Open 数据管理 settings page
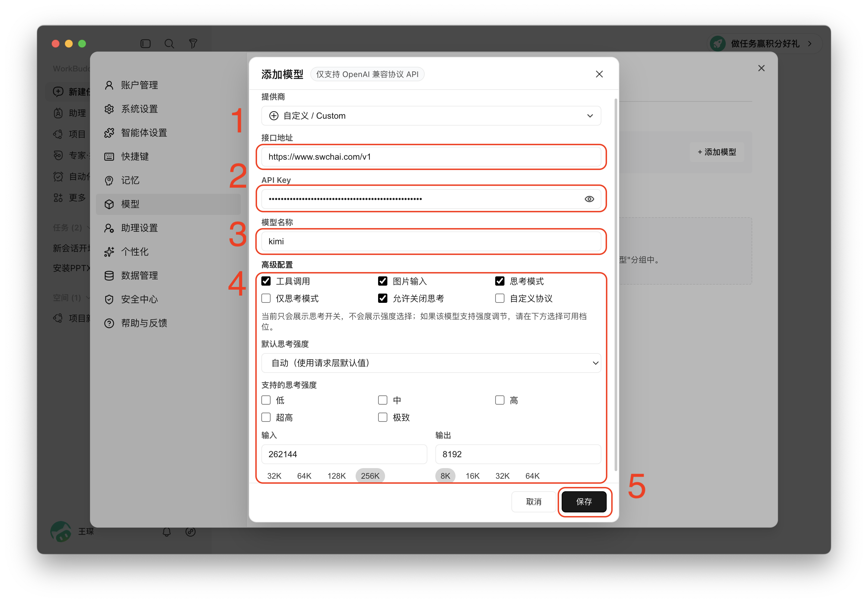This screenshot has height=603, width=868. (168, 275)
